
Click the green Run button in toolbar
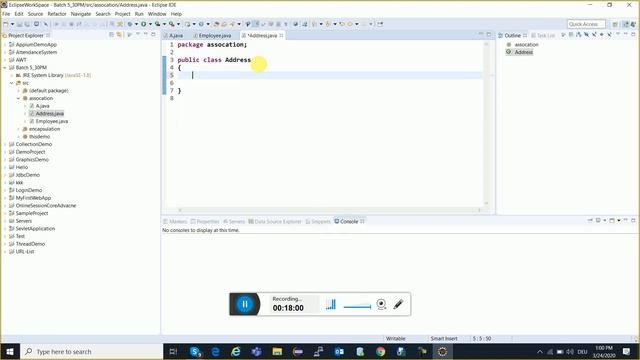pos(144,24)
